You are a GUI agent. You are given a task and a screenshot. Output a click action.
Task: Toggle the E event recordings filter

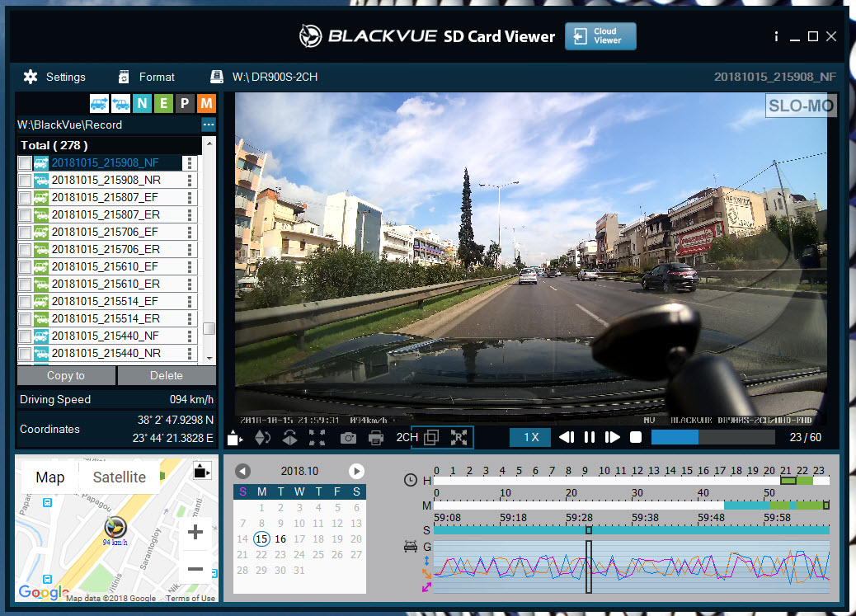(163, 103)
